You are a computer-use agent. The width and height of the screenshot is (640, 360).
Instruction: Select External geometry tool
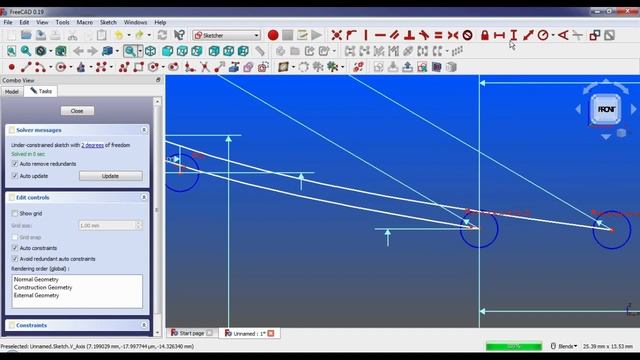click(234, 67)
